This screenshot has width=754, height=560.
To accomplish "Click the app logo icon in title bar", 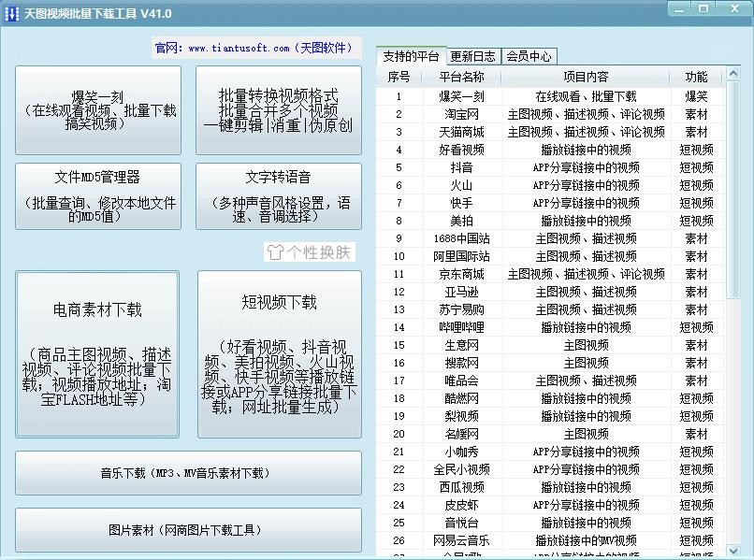I will [x=12, y=13].
